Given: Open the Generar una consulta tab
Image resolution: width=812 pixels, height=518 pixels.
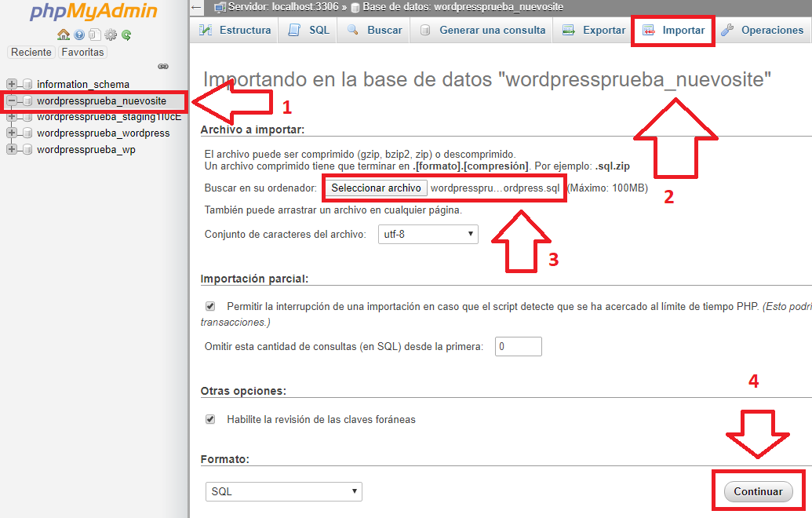Looking at the screenshot, I should click(482, 30).
